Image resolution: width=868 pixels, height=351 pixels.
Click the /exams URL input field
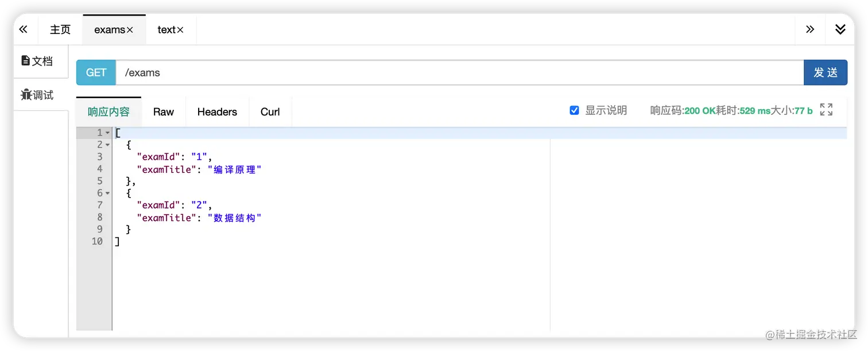pyautogui.click(x=460, y=72)
